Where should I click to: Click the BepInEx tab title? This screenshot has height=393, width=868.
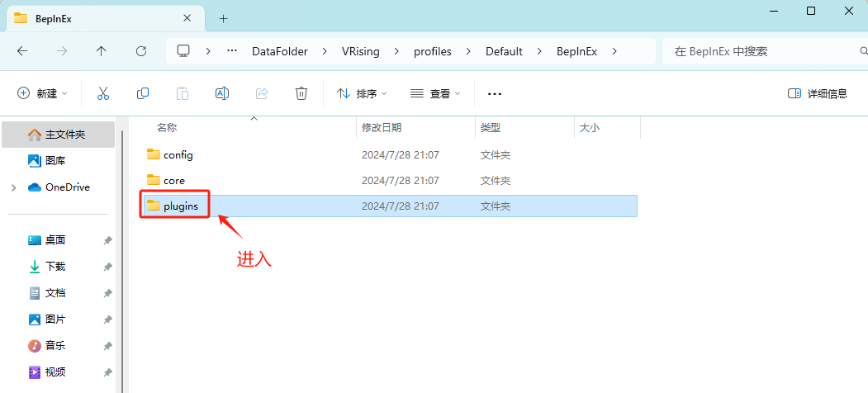53,18
